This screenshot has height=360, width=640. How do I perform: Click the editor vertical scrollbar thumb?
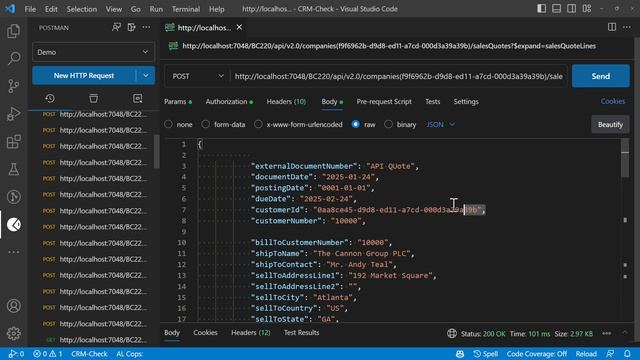point(625,158)
